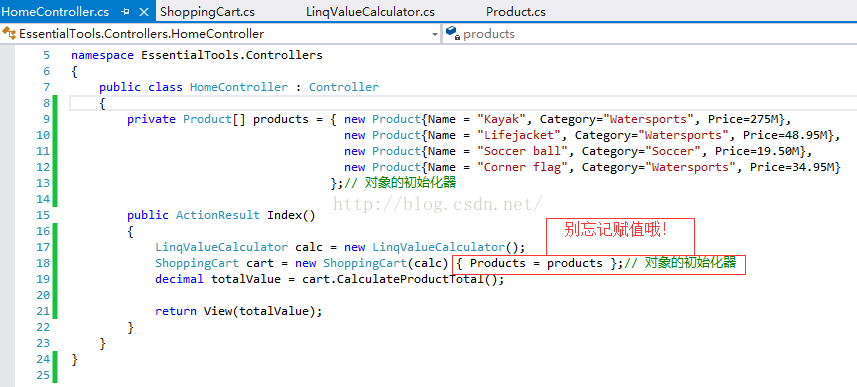Close the HomeController.cs tab

click(144, 12)
